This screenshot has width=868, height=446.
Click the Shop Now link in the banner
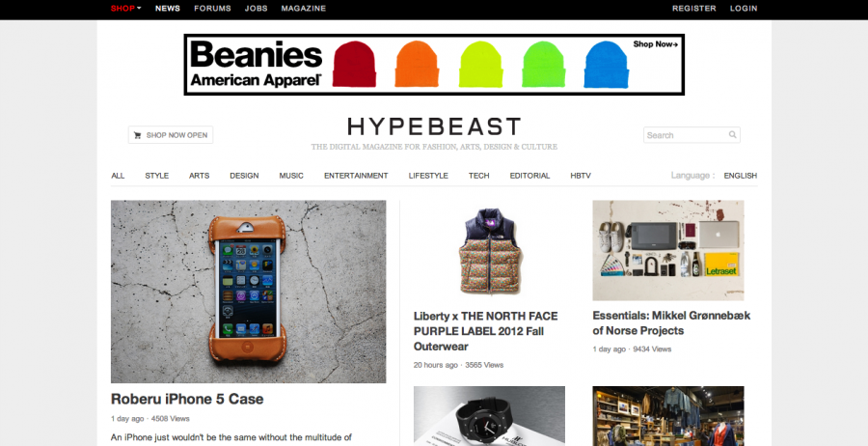pyautogui.click(x=656, y=44)
